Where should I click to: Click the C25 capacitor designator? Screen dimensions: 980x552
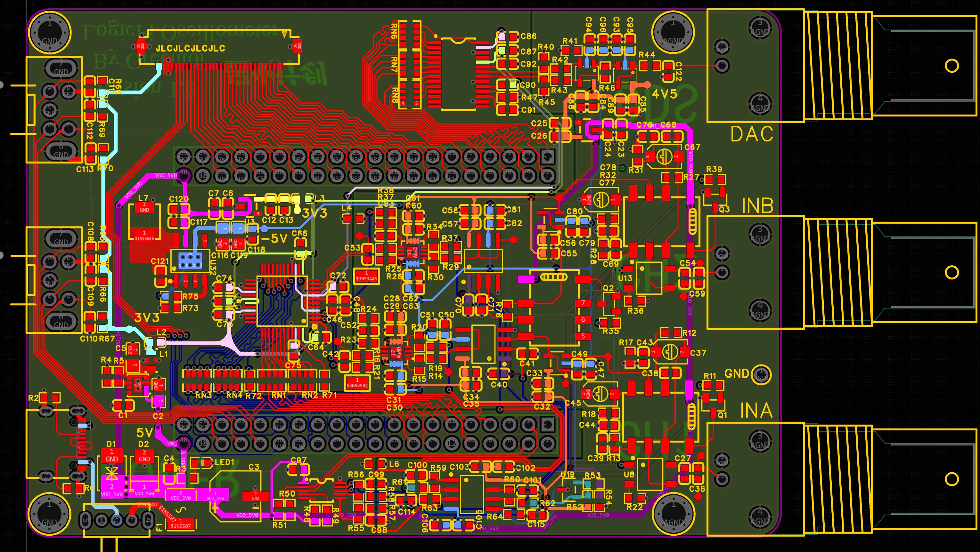[x=539, y=123]
